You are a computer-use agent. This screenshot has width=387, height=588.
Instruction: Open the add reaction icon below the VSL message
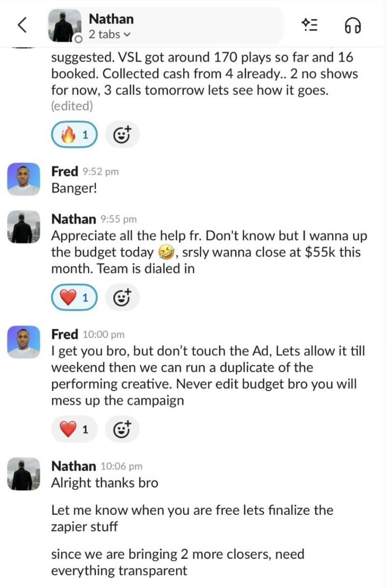(123, 134)
